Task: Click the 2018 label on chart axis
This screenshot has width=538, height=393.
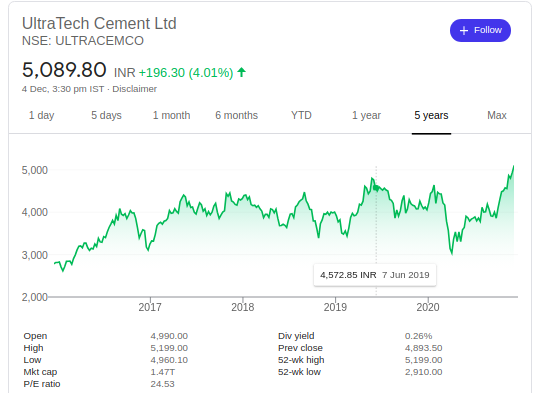Action: point(243,307)
